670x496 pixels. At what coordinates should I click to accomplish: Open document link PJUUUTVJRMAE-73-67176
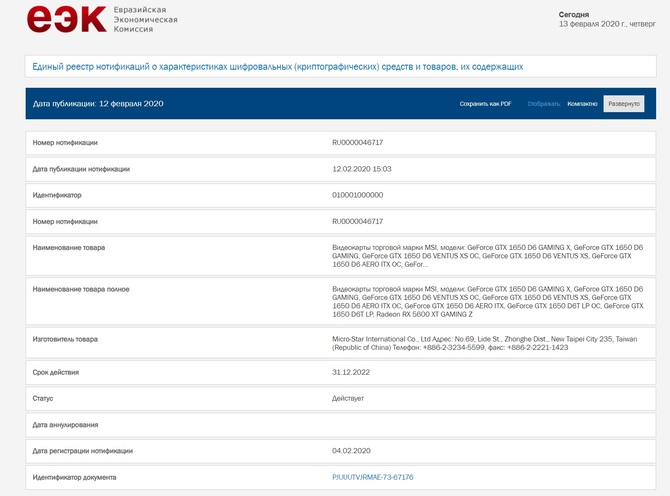click(373, 477)
